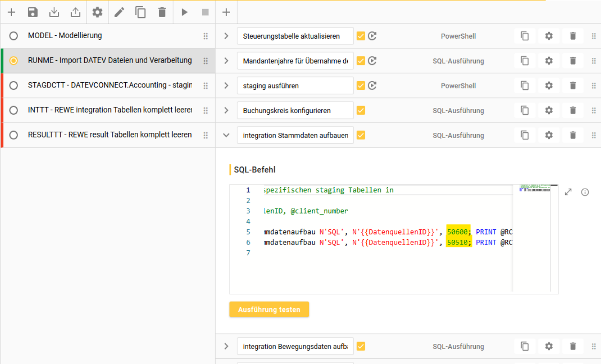This screenshot has width=601, height=364.
Task: Toggle checkbox for 'integration Stammdaten aufbauen'
Action: [x=361, y=135]
